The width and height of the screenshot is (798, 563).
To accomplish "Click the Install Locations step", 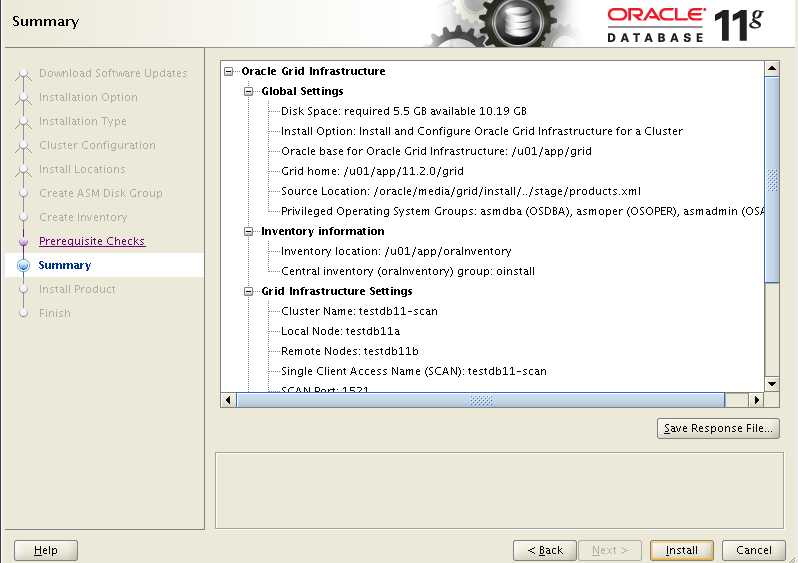I will [82, 168].
